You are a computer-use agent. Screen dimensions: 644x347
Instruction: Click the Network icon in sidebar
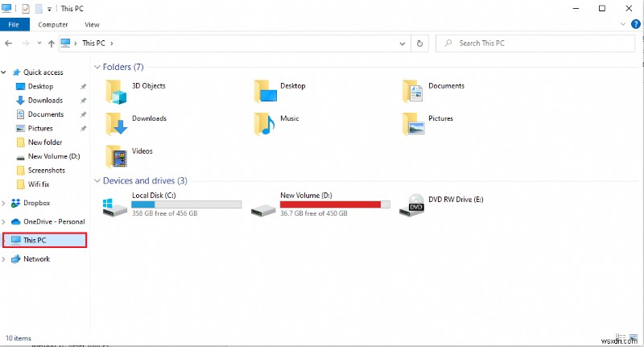click(15, 259)
